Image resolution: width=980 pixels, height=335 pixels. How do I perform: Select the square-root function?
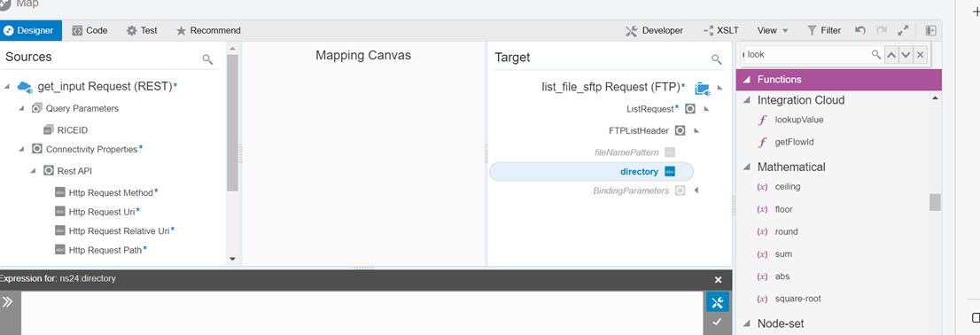pyautogui.click(x=797, y=299)
